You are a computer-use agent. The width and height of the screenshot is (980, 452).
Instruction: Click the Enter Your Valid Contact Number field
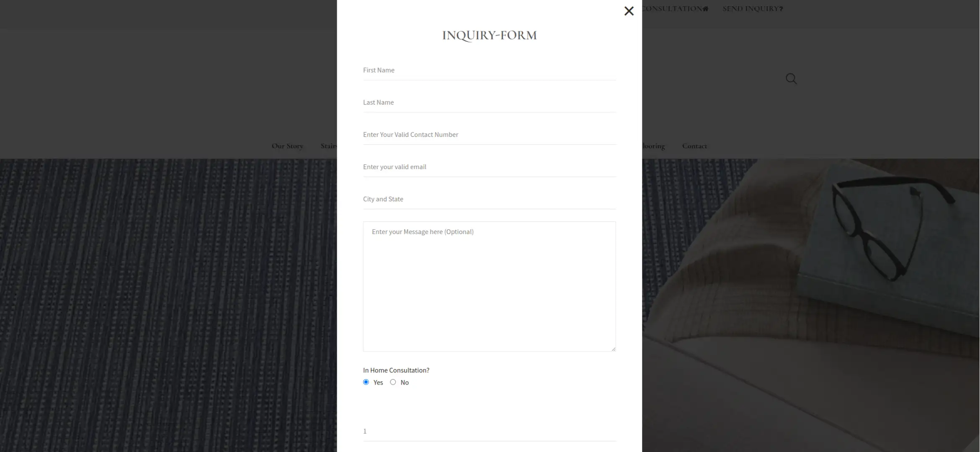tap(489, 135)
